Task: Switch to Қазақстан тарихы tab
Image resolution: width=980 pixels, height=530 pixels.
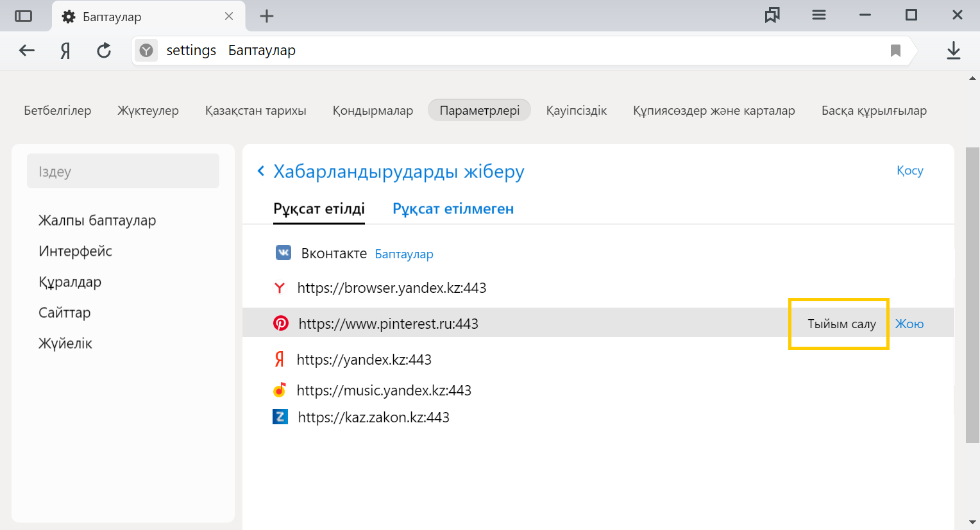Action: tap(256, 110)
